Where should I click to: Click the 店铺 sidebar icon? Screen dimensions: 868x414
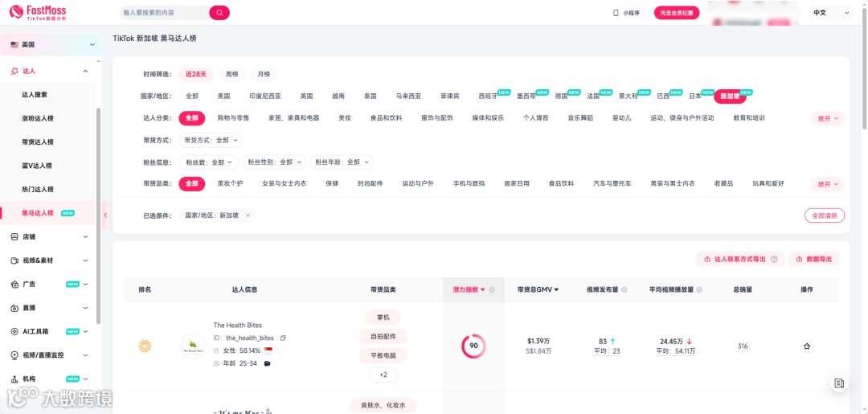[x=15, y=237]
